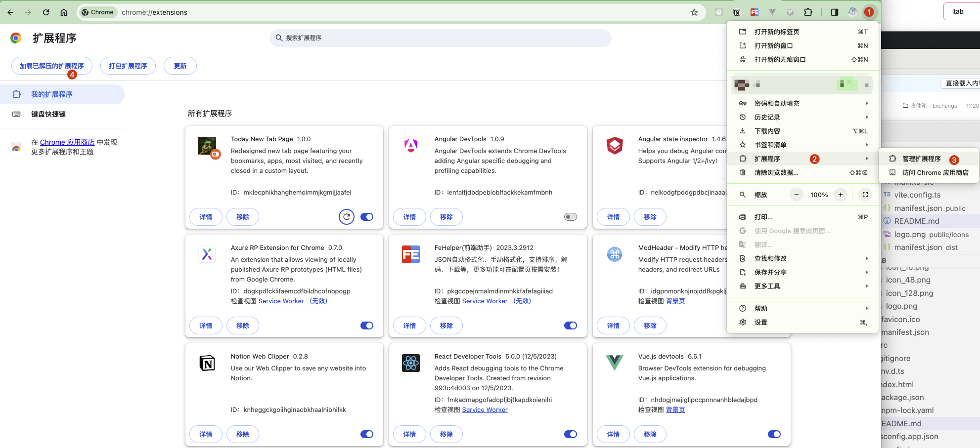Reload the Today New Tab Page extension
Image resolution: width=980 pixels, height=448 pixels.
click(347, 217)
